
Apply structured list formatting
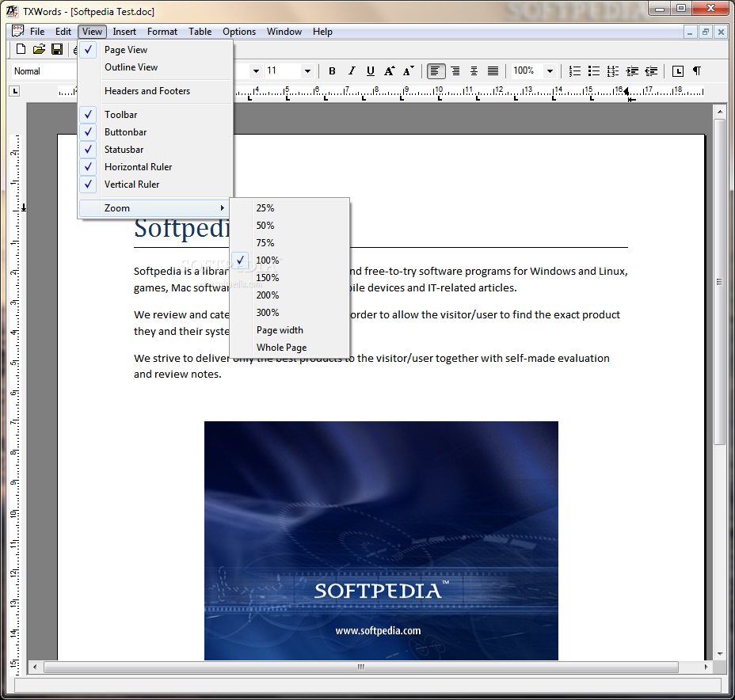tap(613, 71)
